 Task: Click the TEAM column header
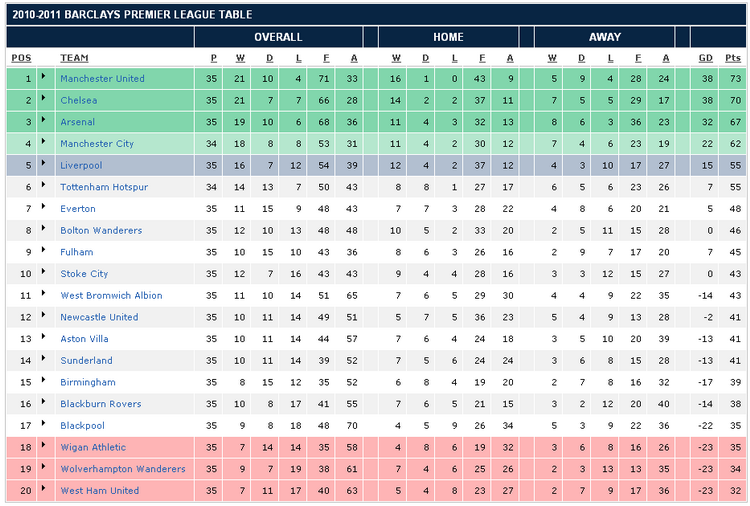74,58
